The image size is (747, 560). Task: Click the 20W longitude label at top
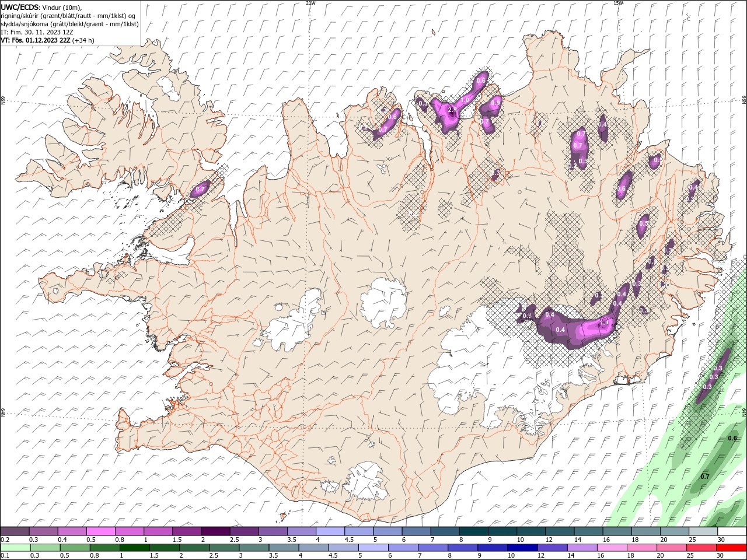tap(310, 3)
